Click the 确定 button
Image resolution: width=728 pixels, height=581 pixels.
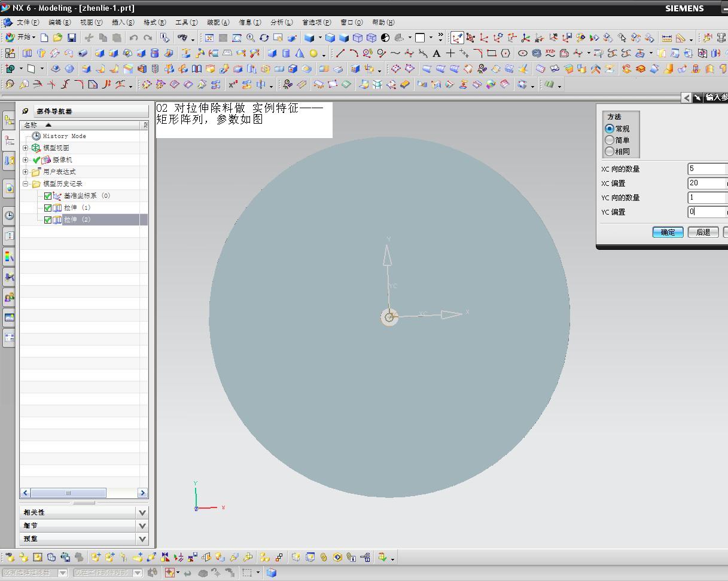click(668, 232)
